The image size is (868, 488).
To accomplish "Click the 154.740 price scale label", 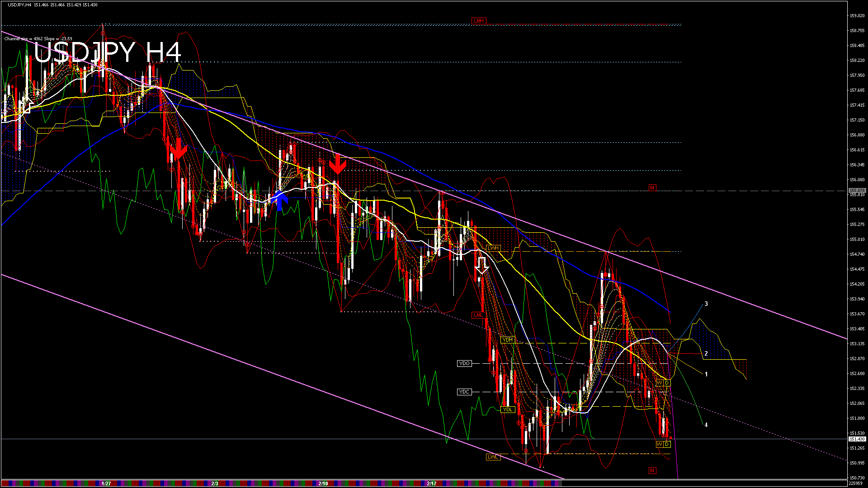I will click(857, 254).
